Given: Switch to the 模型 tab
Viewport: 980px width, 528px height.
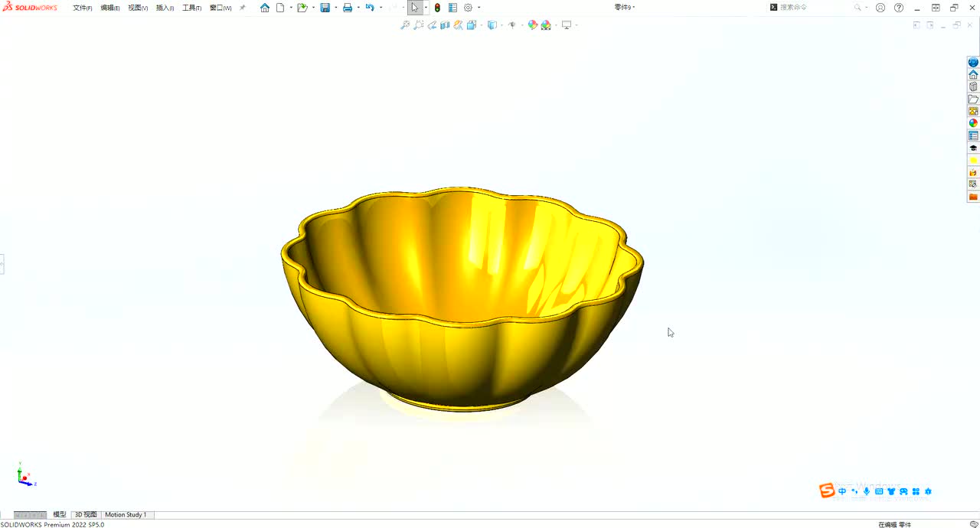Looking at the screenshot, I should [x=59, y=515].
